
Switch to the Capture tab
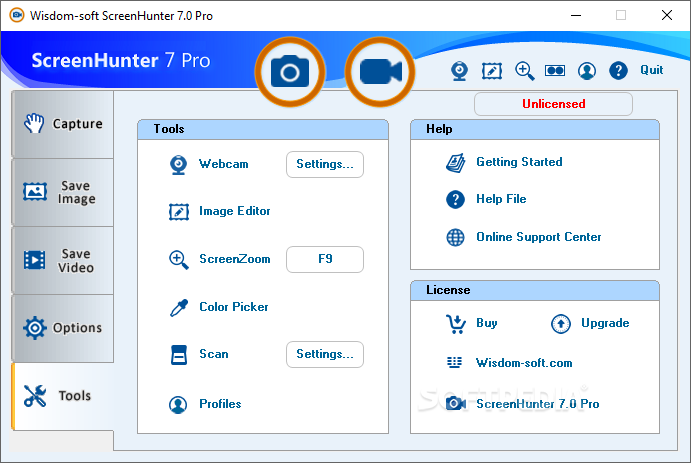63,124
